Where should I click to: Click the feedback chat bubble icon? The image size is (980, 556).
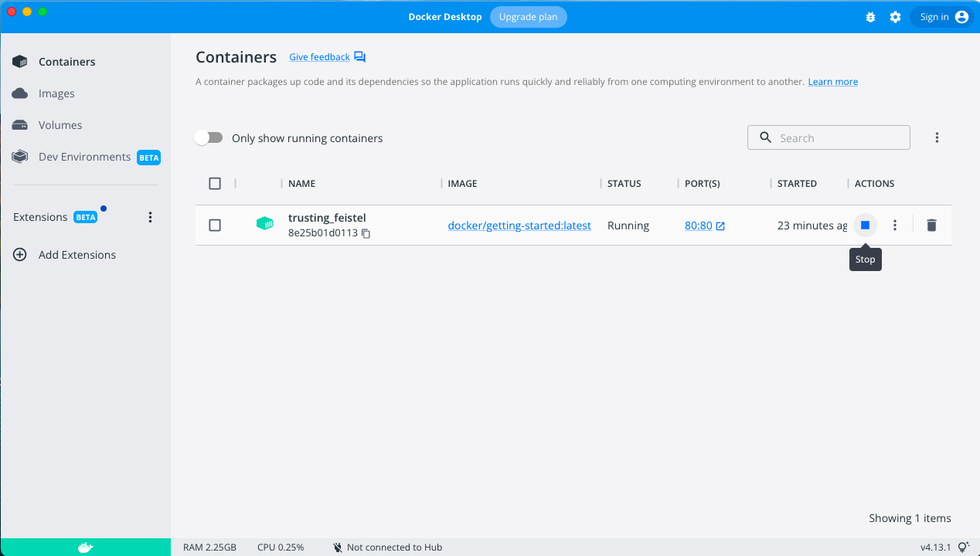click(359, 57)
